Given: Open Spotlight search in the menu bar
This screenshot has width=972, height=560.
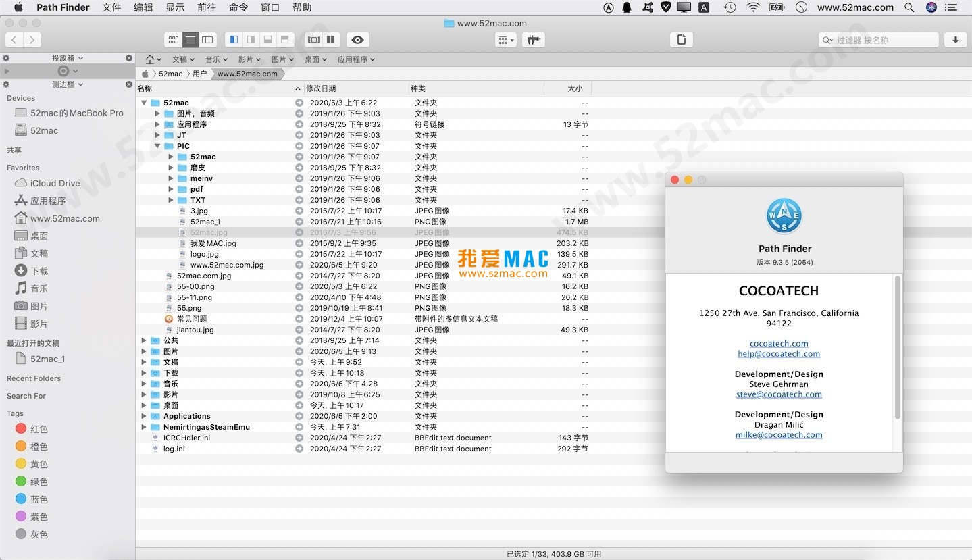Looking at the screenshot, I should point(909,7).
